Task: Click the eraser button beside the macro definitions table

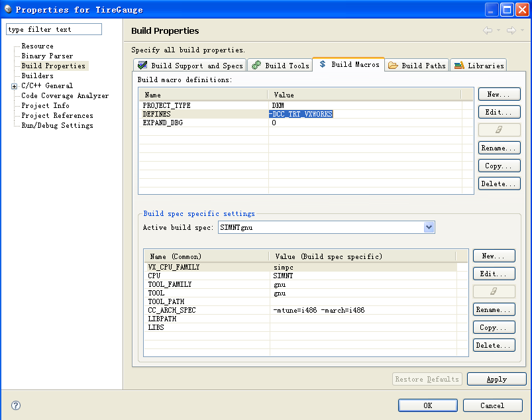Action: click(x=499, y=130)
